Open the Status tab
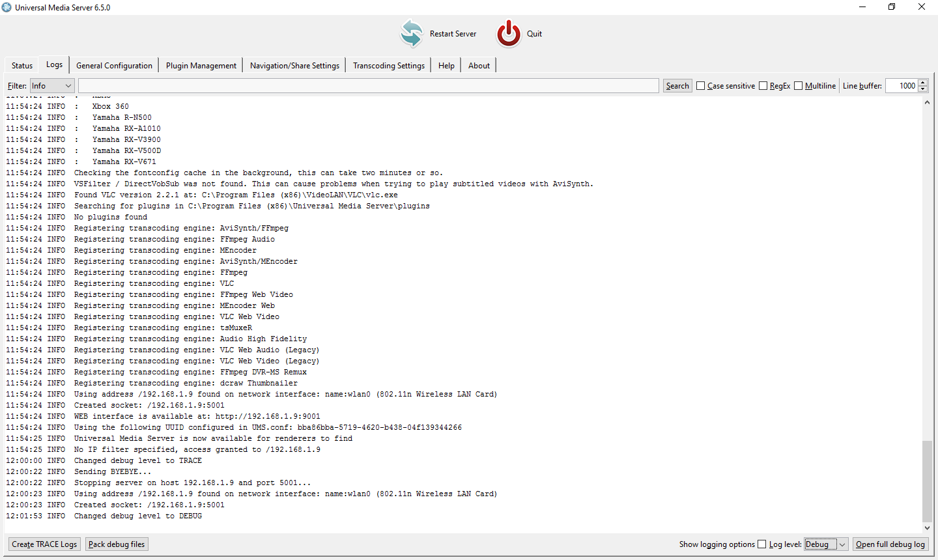The height and width of the screenshot is (560, 938). [x=22, y=65]
